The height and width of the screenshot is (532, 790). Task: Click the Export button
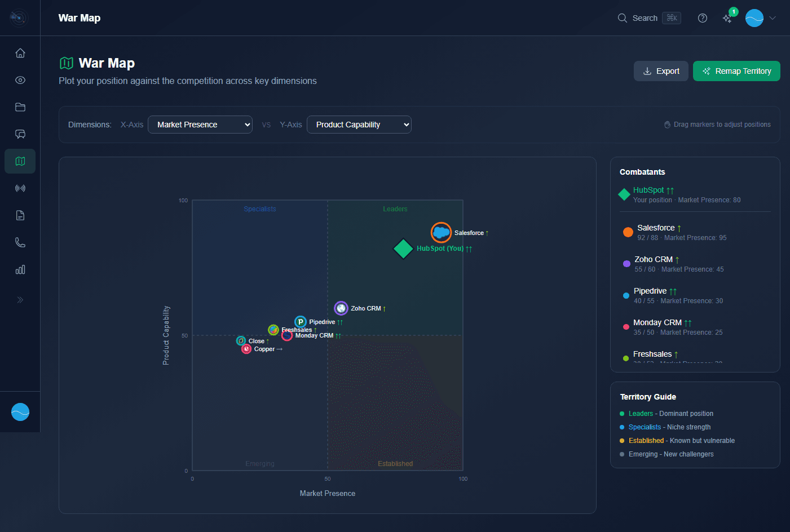(661, 71)
